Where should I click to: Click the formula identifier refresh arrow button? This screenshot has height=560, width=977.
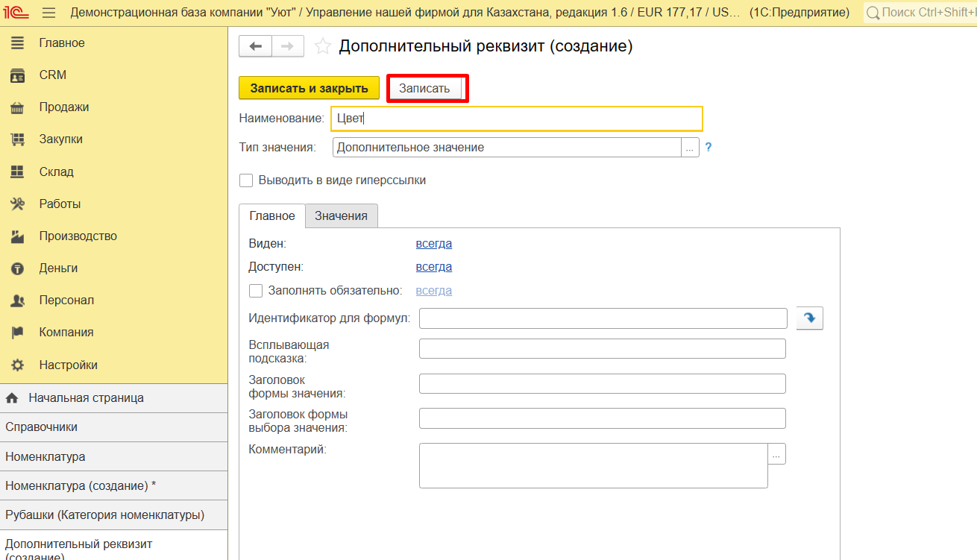[809, 318]
